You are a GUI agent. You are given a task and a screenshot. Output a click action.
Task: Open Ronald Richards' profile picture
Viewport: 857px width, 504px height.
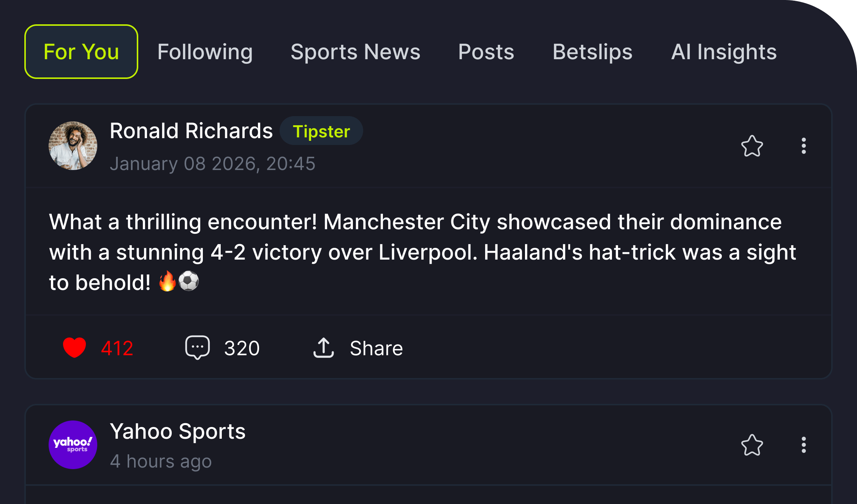pos(73,146)
